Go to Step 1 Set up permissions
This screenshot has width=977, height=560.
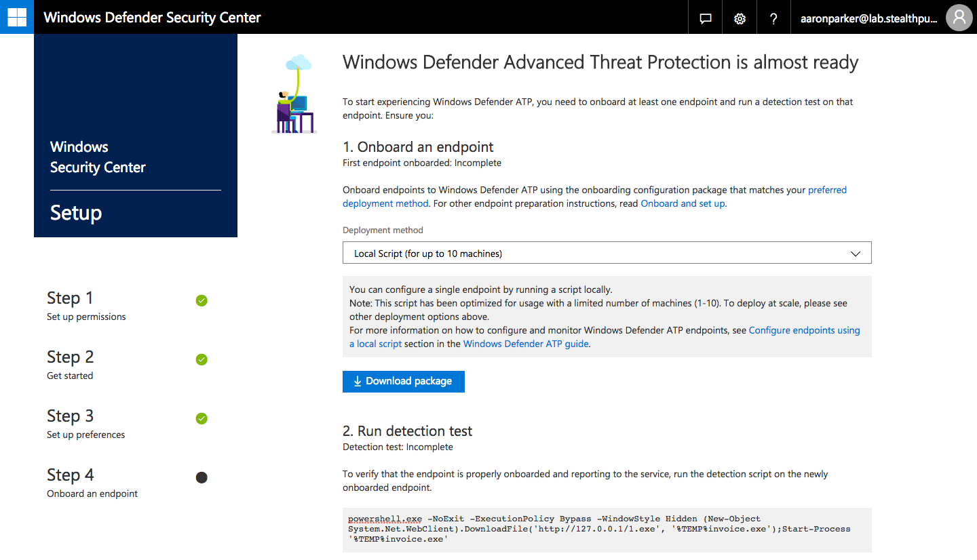(x=86, y=306)
